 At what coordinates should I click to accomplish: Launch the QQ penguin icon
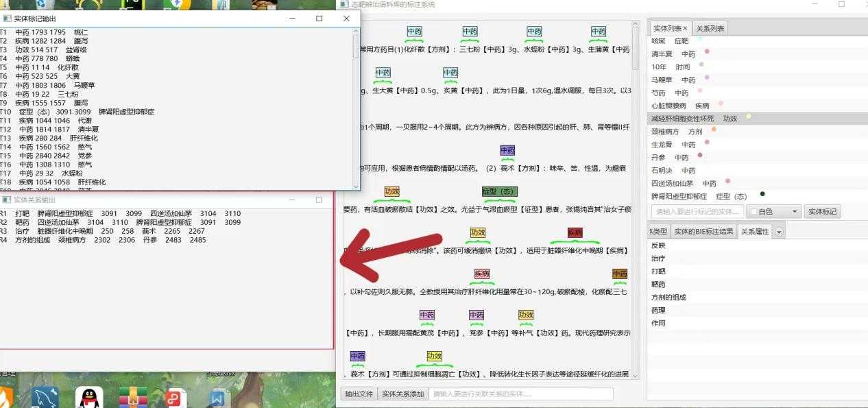[88, 397]
